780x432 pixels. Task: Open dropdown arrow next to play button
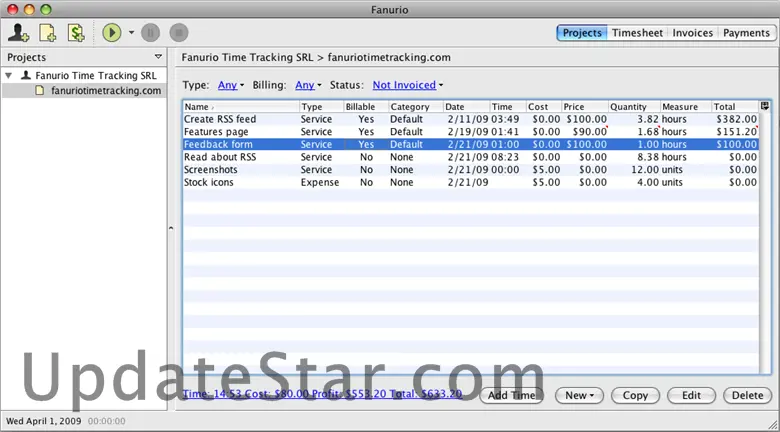[131, 33]
